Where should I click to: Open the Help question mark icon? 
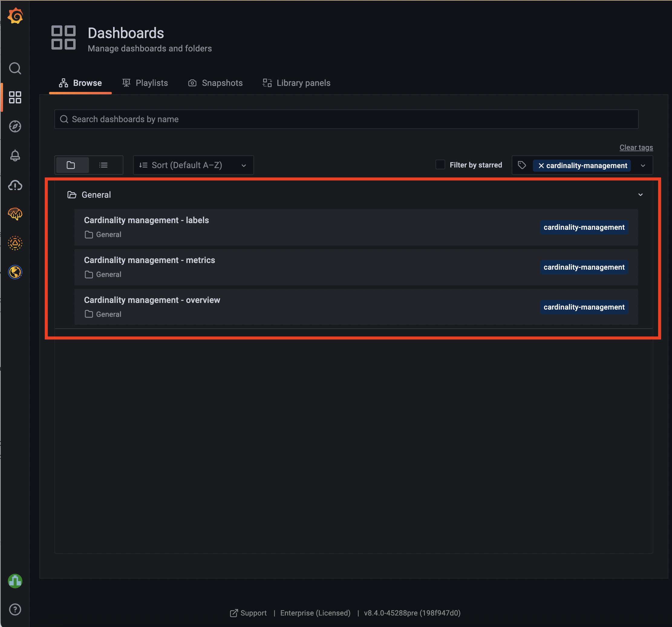[x=15, y=609]
